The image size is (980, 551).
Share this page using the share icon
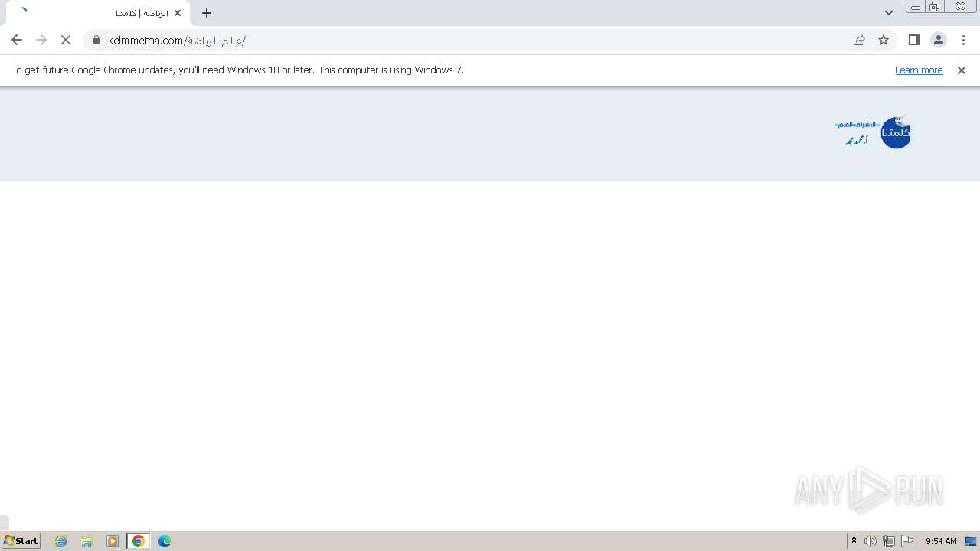pyautogui.click(x=859, y=40)
